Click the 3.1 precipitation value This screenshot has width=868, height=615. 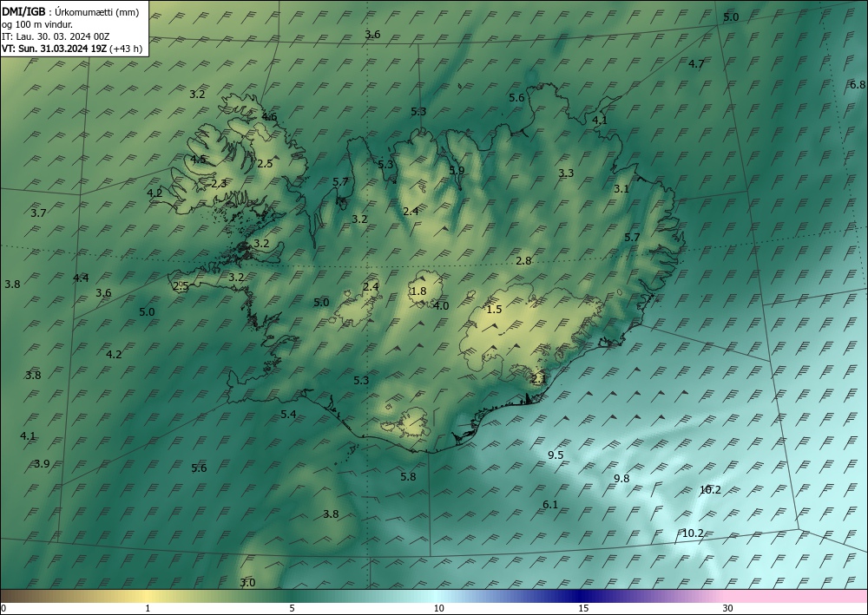coord(621,188)
